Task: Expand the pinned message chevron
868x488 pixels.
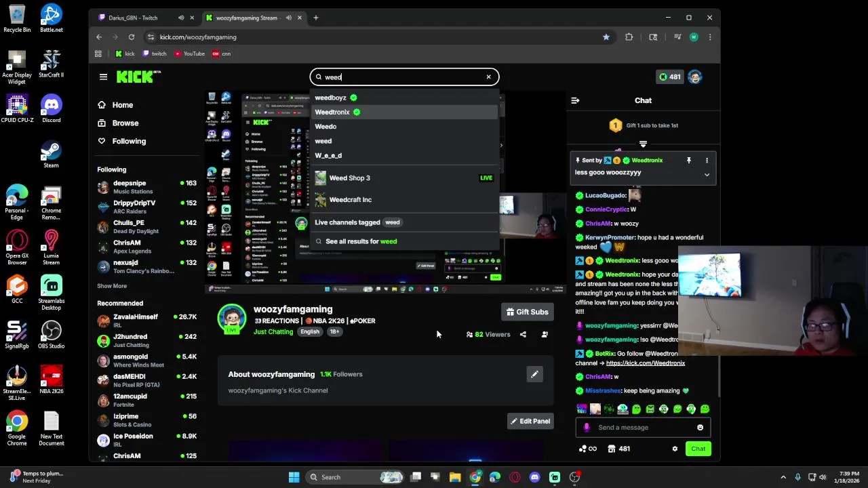Action: tap(707, 175)
